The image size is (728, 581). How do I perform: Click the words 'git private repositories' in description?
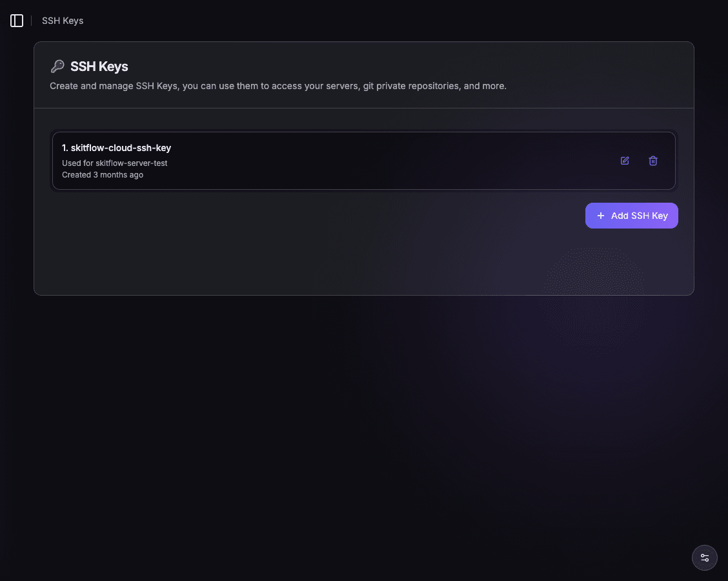pyautogui.click(x=411, y=86)
